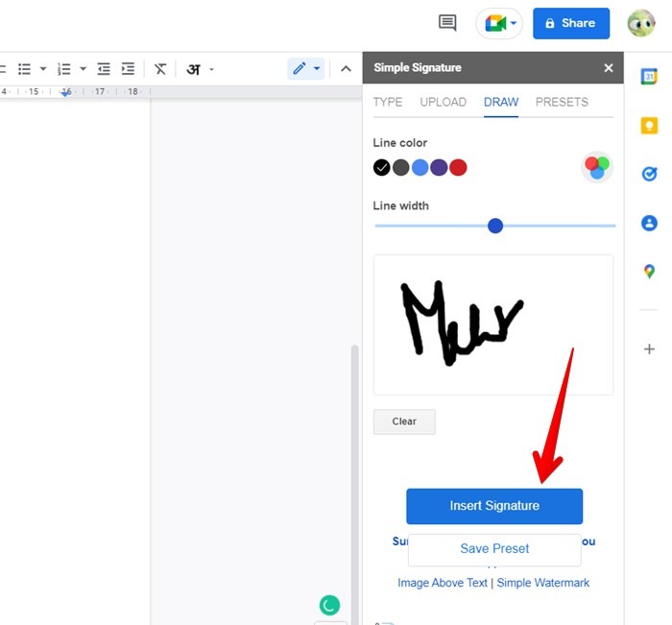Click the Insert Signature button

pos(494,506)
